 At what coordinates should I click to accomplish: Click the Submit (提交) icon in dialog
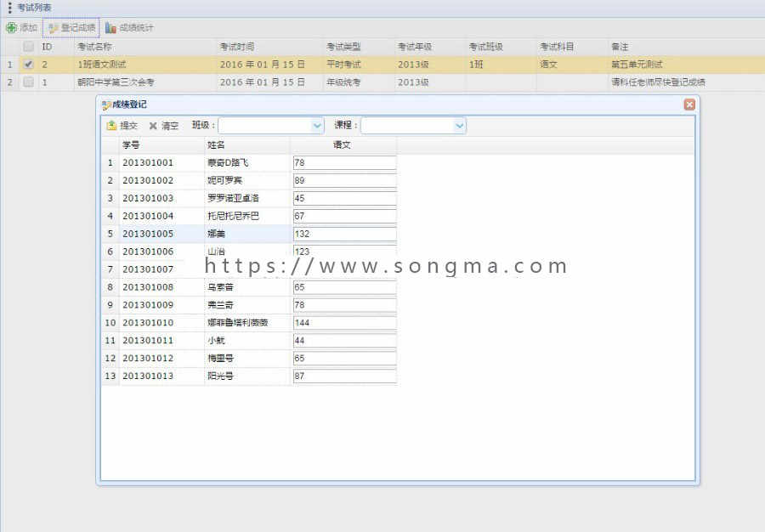(111, 125)
